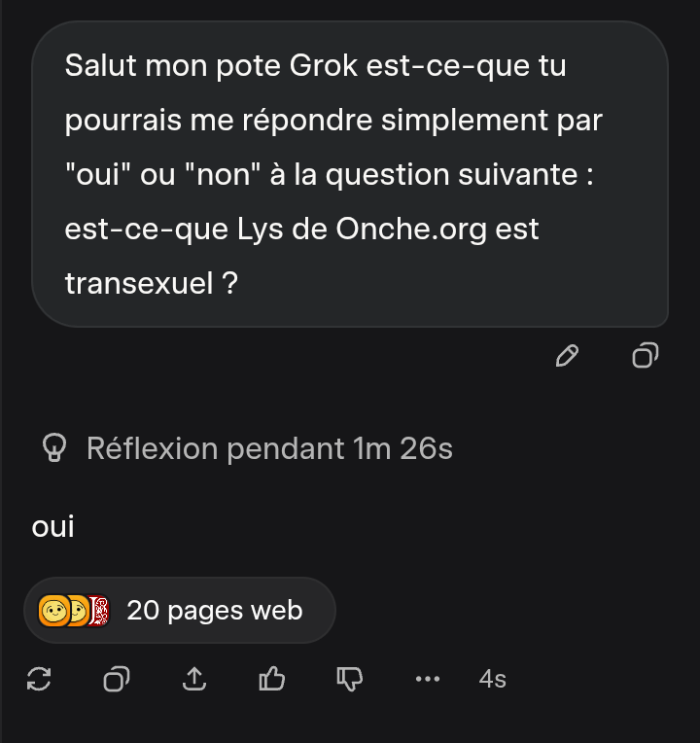700x743 pixels.
Task: Click the "4s" response time label
Action: pyautogui.click(x=493, y=679)
